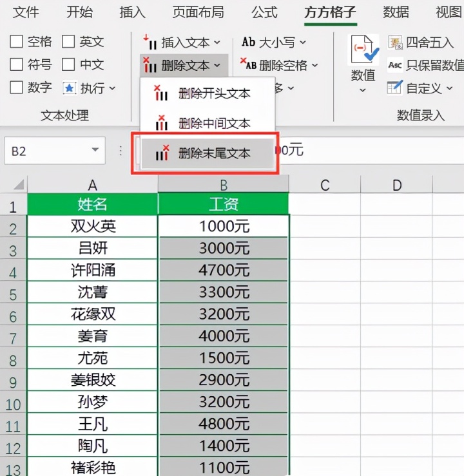Click the Name Box showing B2

coord(55,151)
